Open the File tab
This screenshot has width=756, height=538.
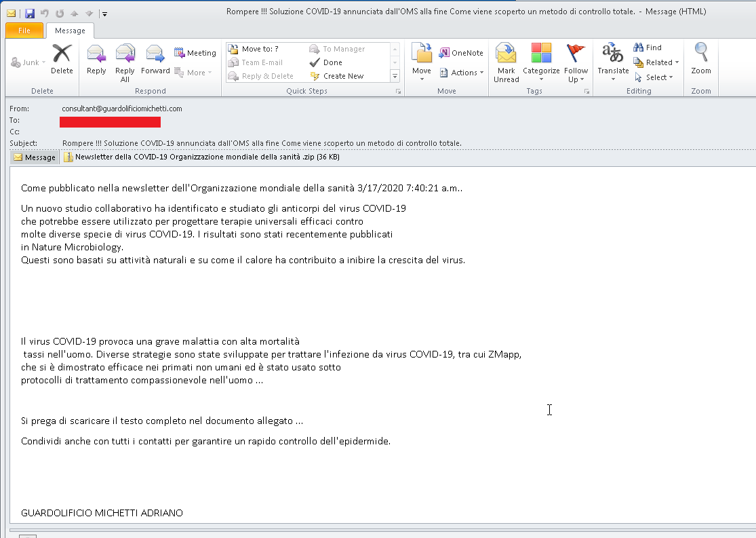point(24,31)
